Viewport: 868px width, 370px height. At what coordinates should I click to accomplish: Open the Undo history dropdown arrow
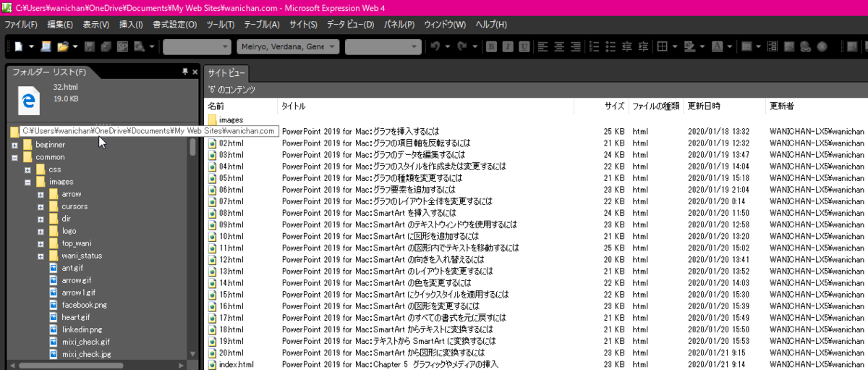pyautogui.click(x=448, y=46)
